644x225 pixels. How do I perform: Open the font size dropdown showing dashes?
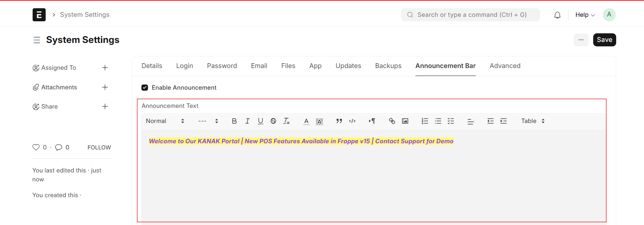pos(208,121)
